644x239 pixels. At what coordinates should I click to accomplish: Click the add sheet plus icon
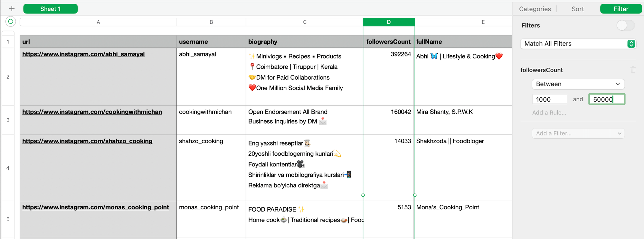pyautogui.click(x=12, y=9)
